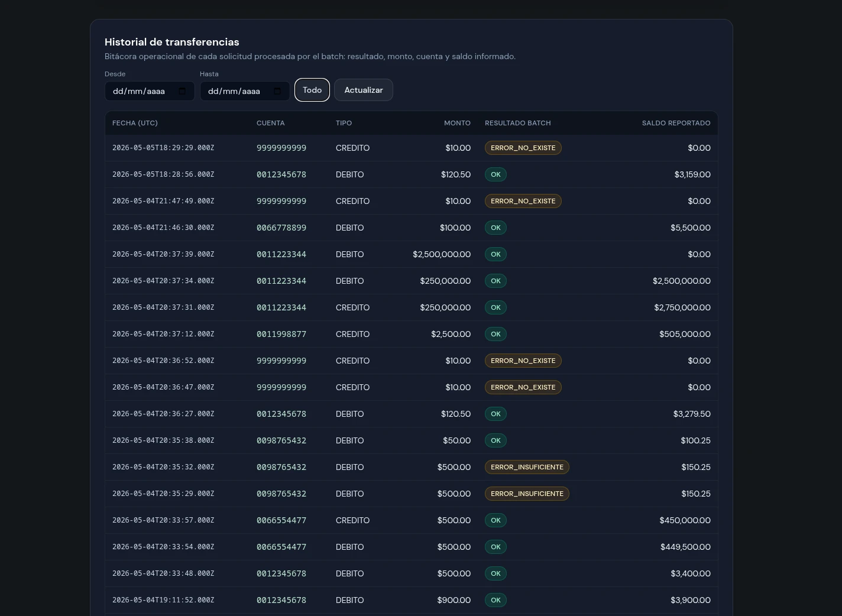Click account number 0066778899
This screenshot has height=616, width=842.
[x=281, y=228]
